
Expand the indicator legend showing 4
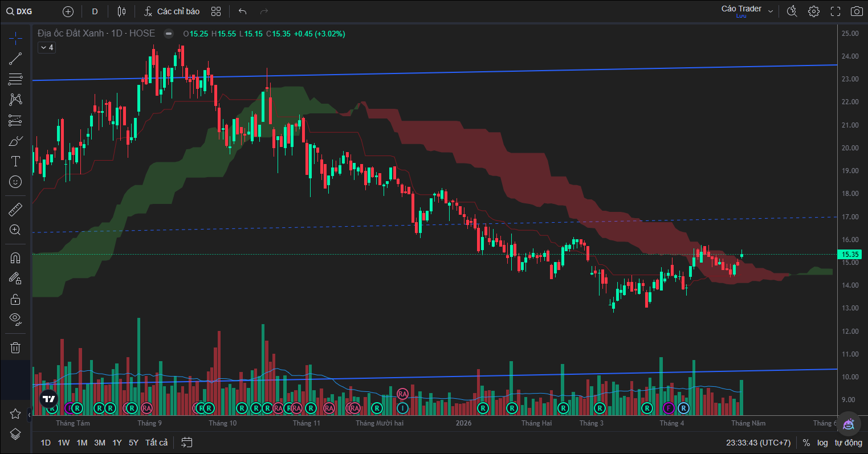pyautogui.click(x=47, y=47)
